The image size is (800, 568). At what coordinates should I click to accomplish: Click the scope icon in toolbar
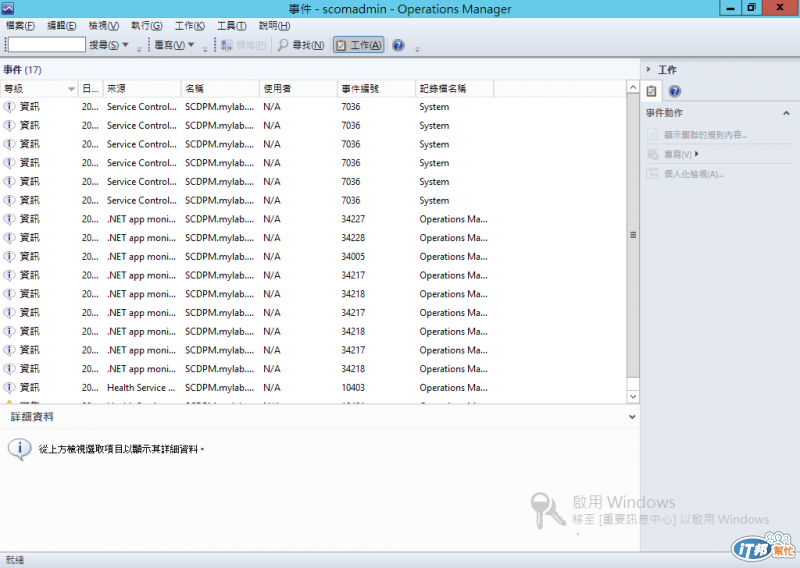click(x=227, y=45)
